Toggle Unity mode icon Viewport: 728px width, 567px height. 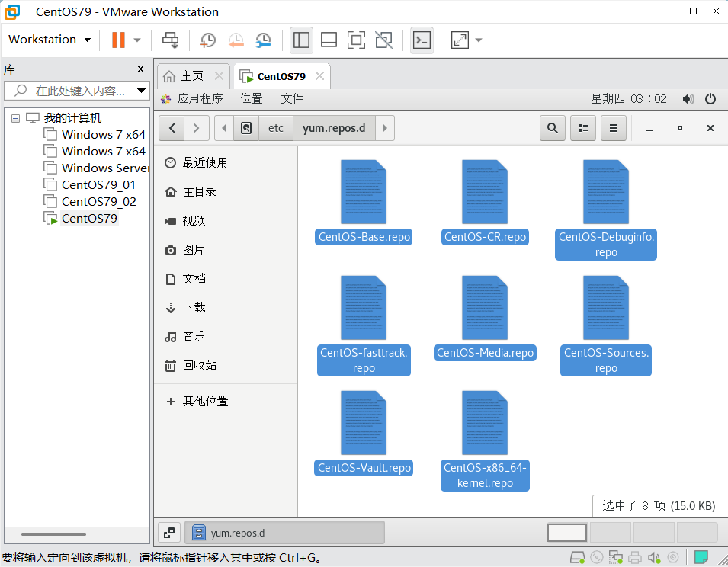(383, 40)
